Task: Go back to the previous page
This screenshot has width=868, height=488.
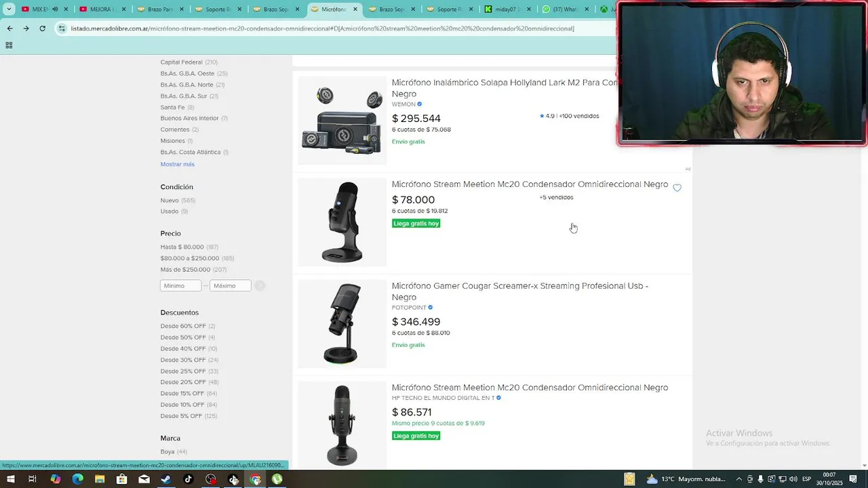Action: point(9,28)
